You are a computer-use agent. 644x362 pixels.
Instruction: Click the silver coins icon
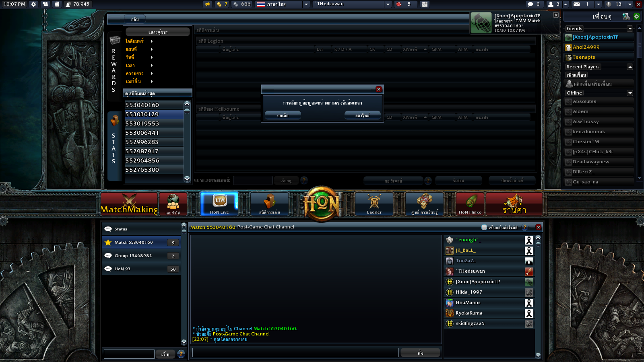pos(236,4)
